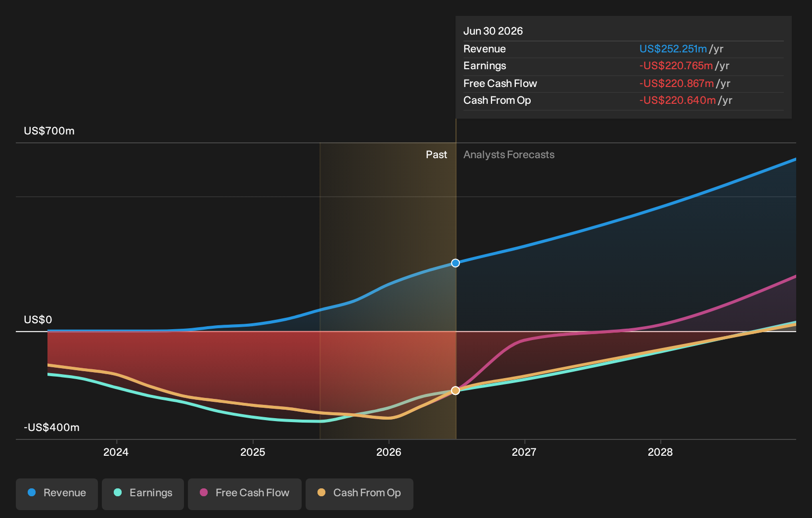
Task: Toggle the Cash From Op legend button
Action: pyautogui.click(x=360, y=494)
